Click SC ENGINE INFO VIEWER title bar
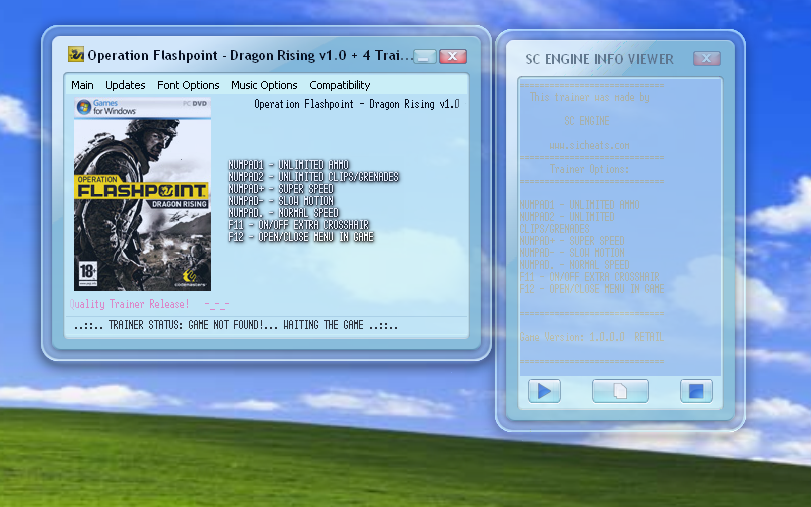Image resolution: width=811 pixels, height=507 pixels. tap(600, 59)
